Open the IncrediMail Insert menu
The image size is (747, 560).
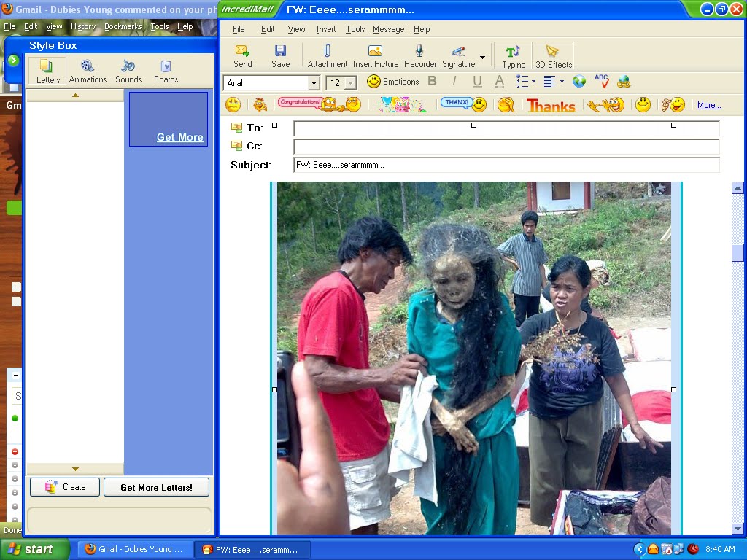coord(326,29)
